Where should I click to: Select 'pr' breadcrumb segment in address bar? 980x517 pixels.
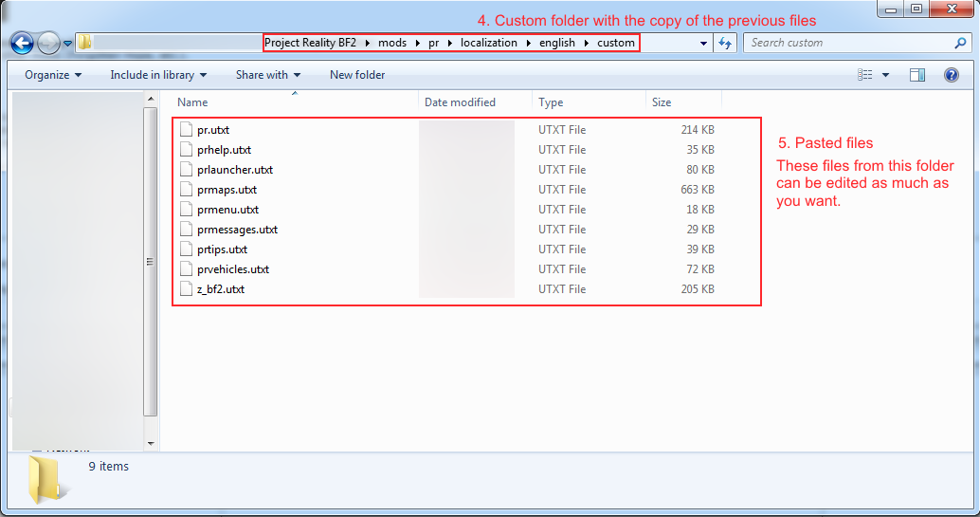(434, 43)
